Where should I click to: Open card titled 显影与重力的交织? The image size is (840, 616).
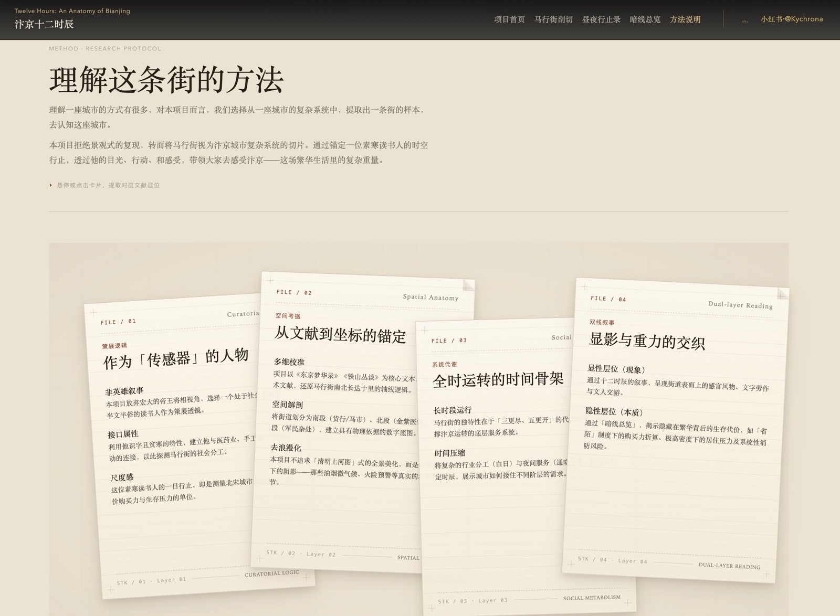point(647,341)
